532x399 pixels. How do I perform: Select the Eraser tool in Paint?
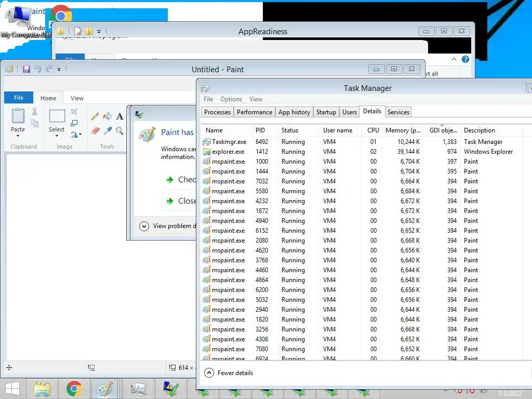tap(96, 130)
